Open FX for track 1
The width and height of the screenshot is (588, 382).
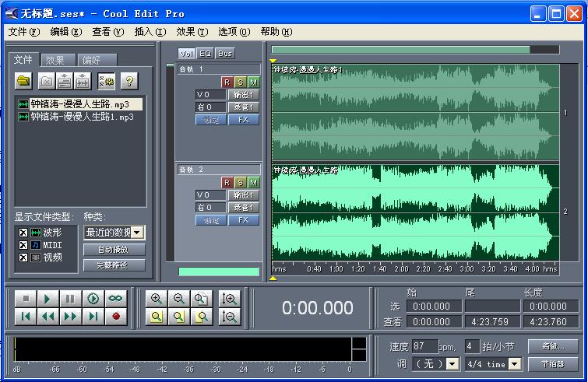(243, 120)
